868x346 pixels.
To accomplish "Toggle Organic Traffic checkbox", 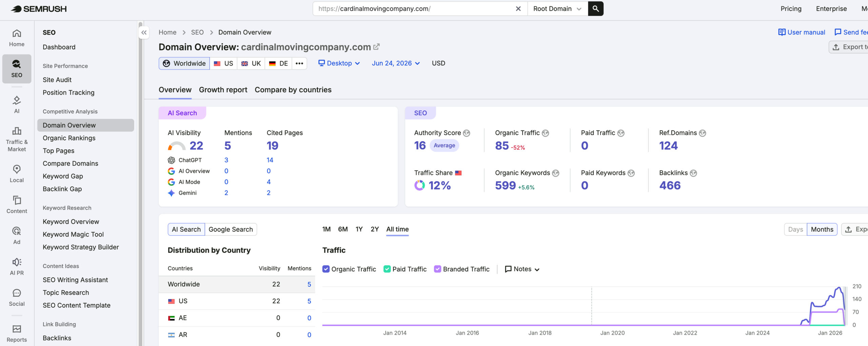I will pos(326,269).
